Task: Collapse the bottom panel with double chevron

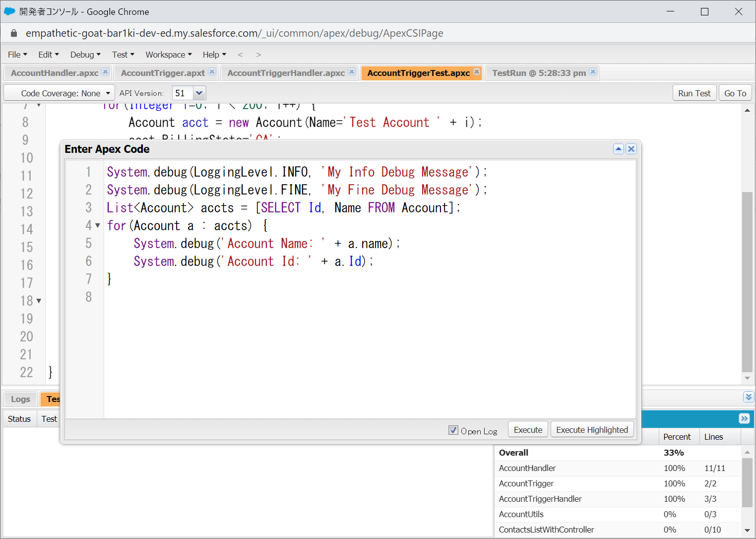Action: click(x=749, y=397)
